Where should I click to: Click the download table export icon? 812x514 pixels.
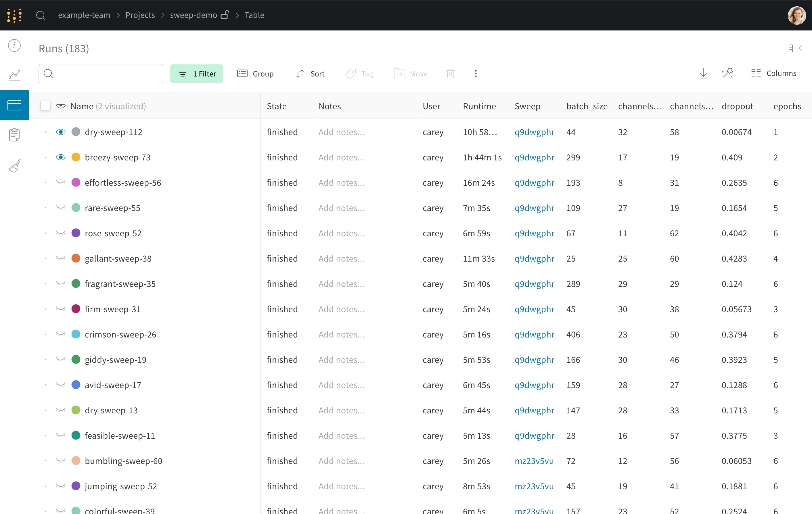(x=703, y=74)
